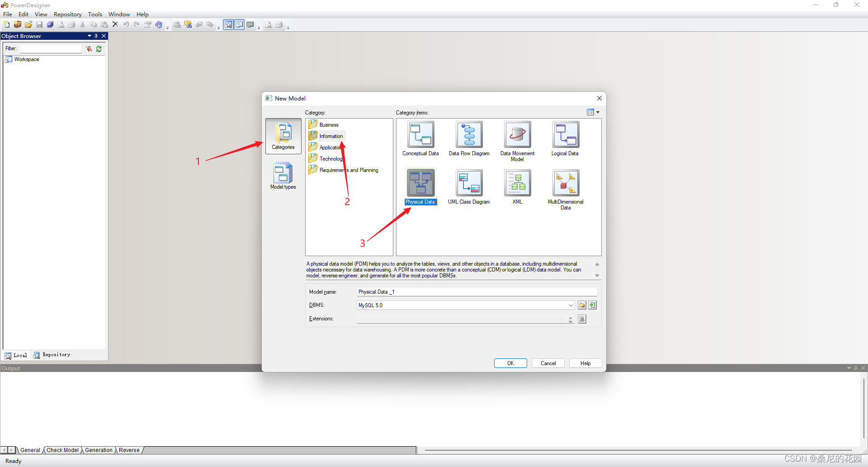Switch to the Check Model tab
The width and height of the screenshot is (868, 467).
coord(62,450)
